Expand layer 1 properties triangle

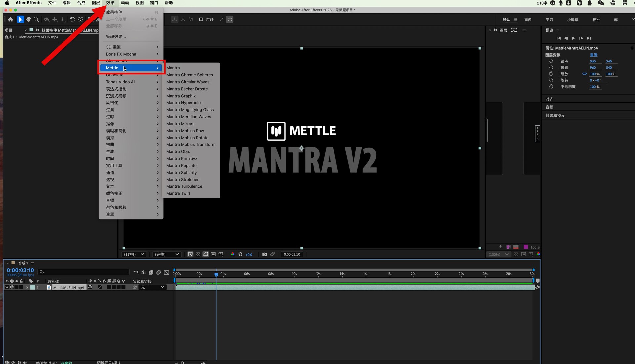[27, 288]
